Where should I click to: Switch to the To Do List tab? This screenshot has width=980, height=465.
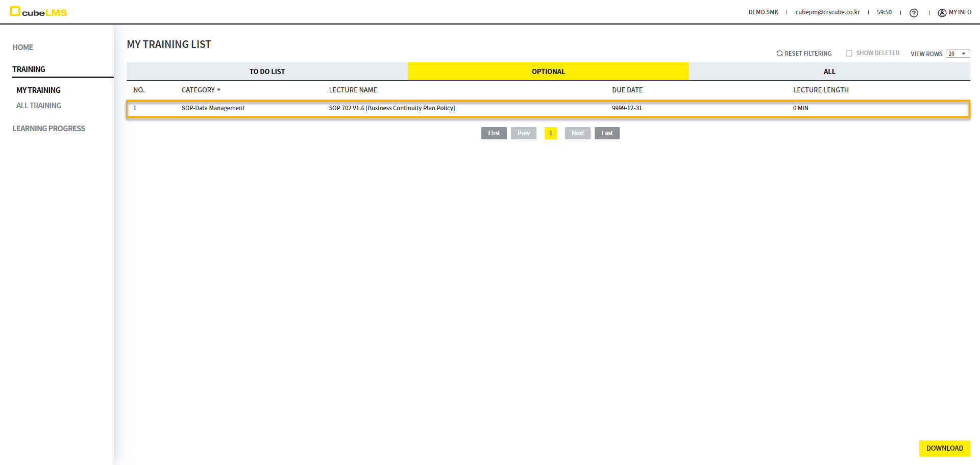pos(267,71)
